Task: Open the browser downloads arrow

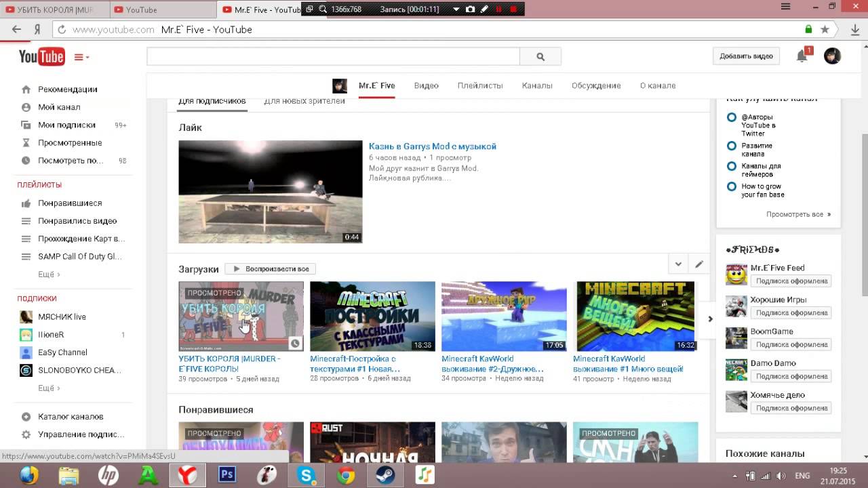Action: (856, 30)
